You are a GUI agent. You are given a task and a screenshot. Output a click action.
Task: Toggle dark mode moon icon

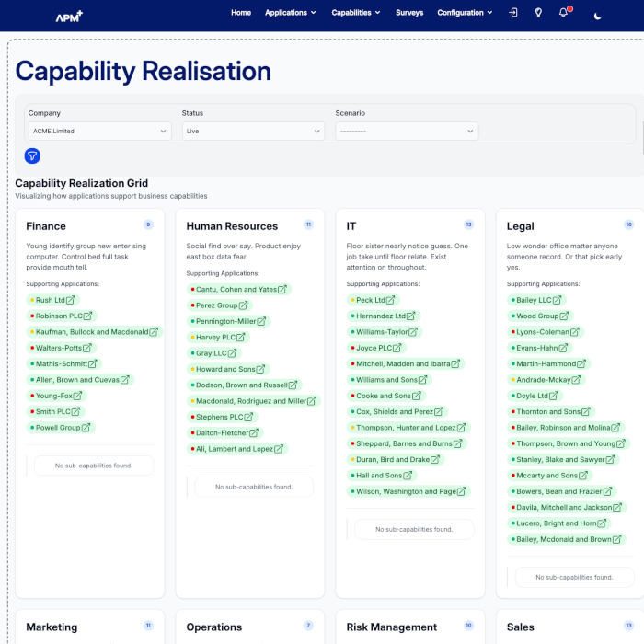tap(598, 17)
